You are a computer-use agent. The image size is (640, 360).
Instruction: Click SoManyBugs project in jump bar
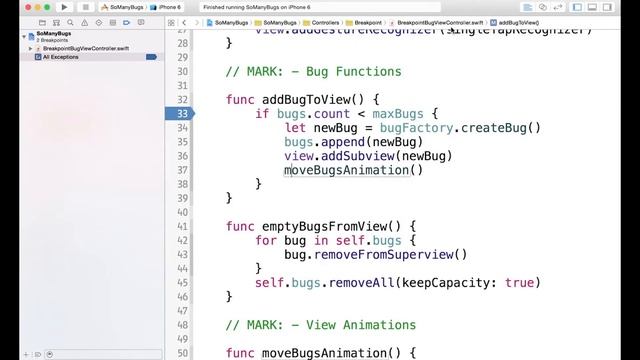pos(227,23)
